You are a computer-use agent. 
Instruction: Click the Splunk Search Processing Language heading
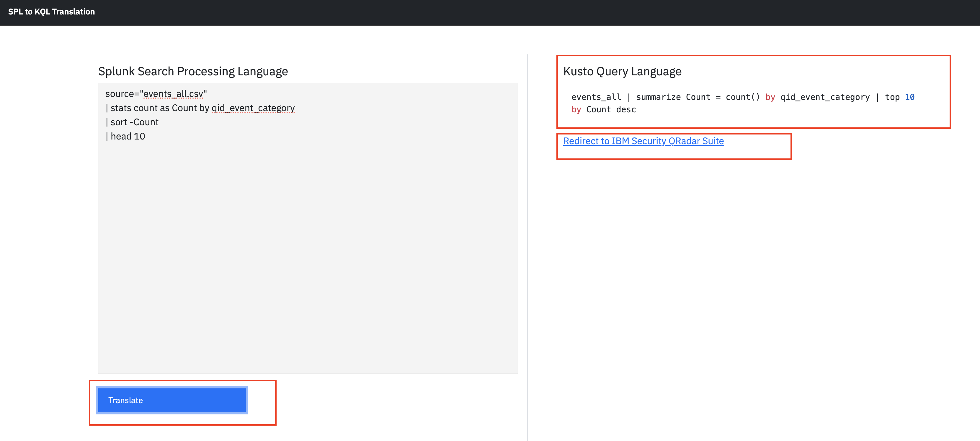click(193, 71)
